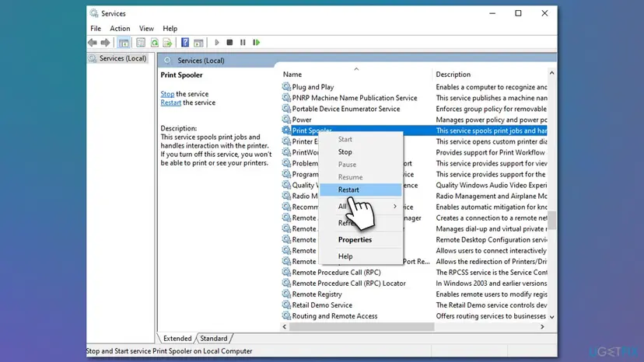Click the Services window title icon
The image size is (644, 362).
click(94, 13)
